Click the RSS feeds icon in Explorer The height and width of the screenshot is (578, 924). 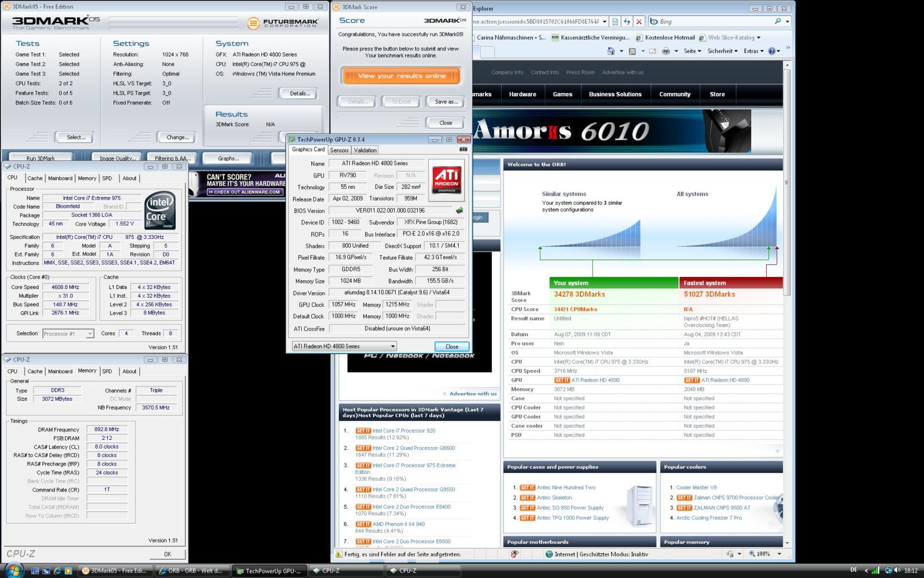tap(632, 51)
